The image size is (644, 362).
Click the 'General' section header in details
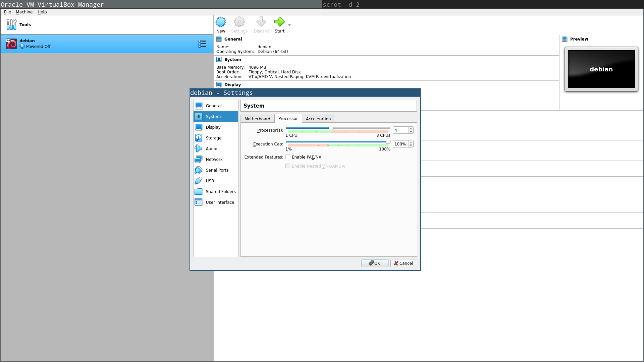click(x=233, y=39)
